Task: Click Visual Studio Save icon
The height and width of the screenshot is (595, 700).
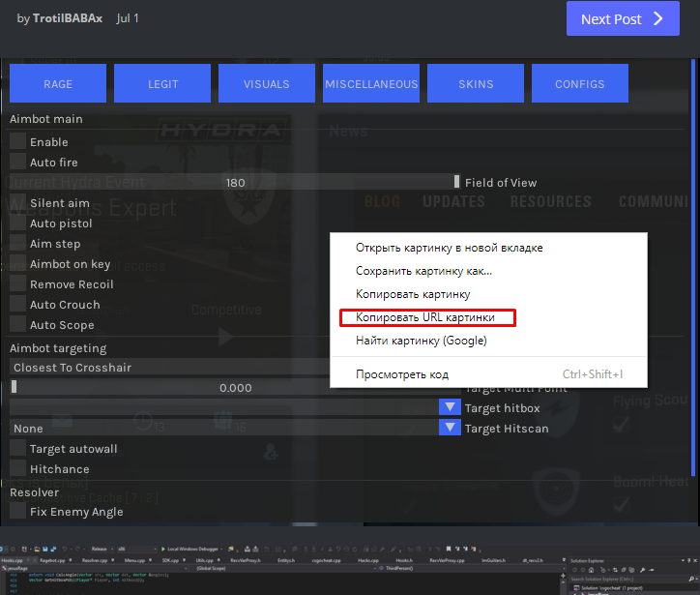Action: tap(45, 549)
